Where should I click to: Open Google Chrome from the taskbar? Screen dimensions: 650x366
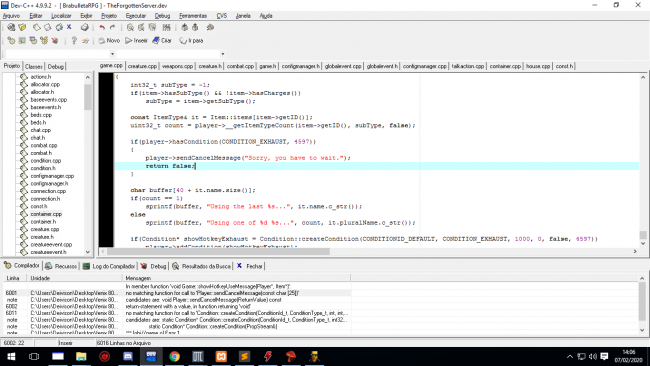[x=175, y=356]
